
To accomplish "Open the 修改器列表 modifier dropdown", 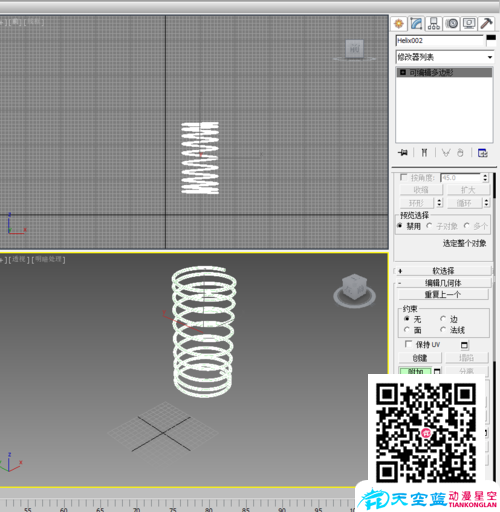I will [x=445, y=57].
